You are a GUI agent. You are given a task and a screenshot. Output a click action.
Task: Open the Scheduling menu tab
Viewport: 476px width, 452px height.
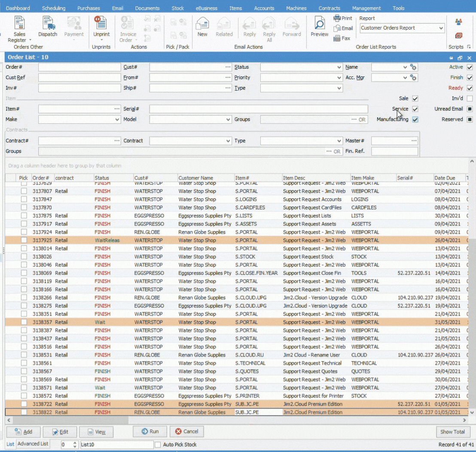[54, 8]
